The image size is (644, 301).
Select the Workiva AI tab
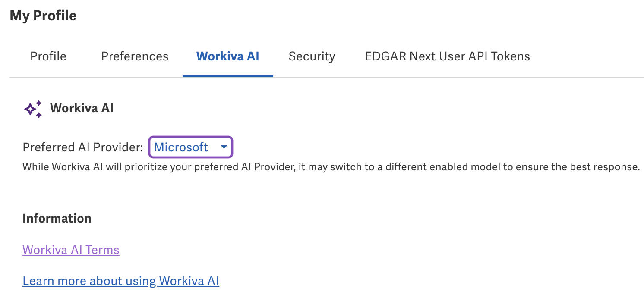pos(228,56)
